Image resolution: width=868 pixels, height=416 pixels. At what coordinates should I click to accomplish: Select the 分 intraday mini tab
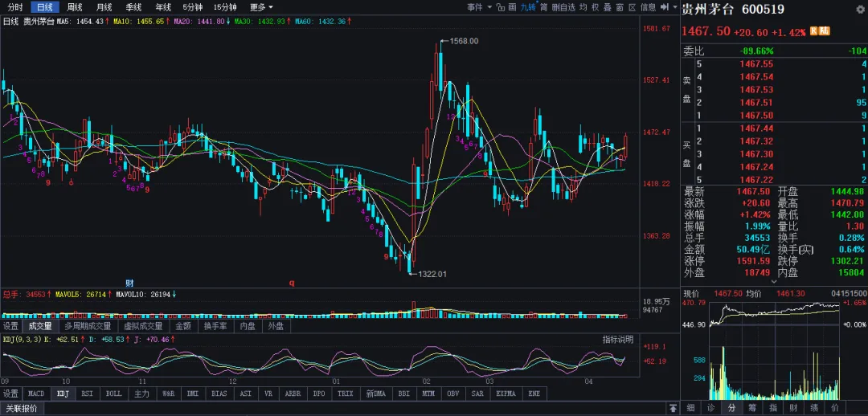pyautogui.click(x=732, y=408)
